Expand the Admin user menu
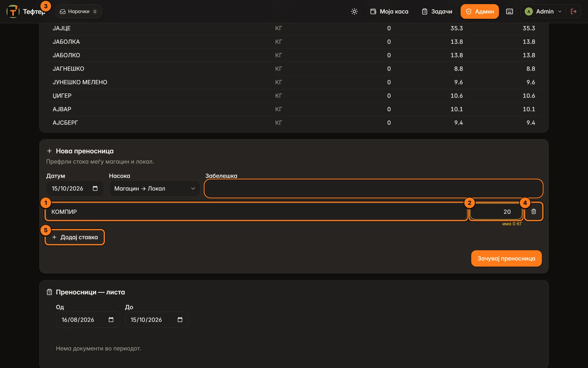588x368 pixels. (543, 11)
